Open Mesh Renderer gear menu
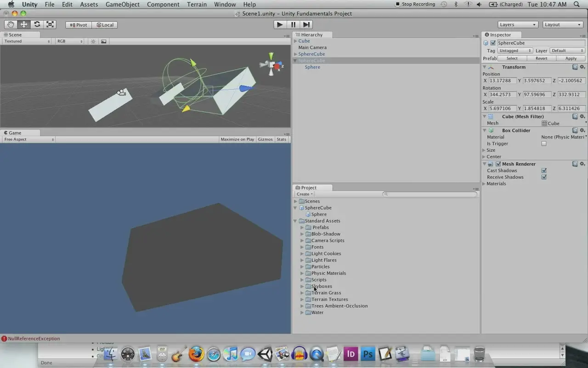The height and width of the screenshot is (368, 588). [582, 164]
